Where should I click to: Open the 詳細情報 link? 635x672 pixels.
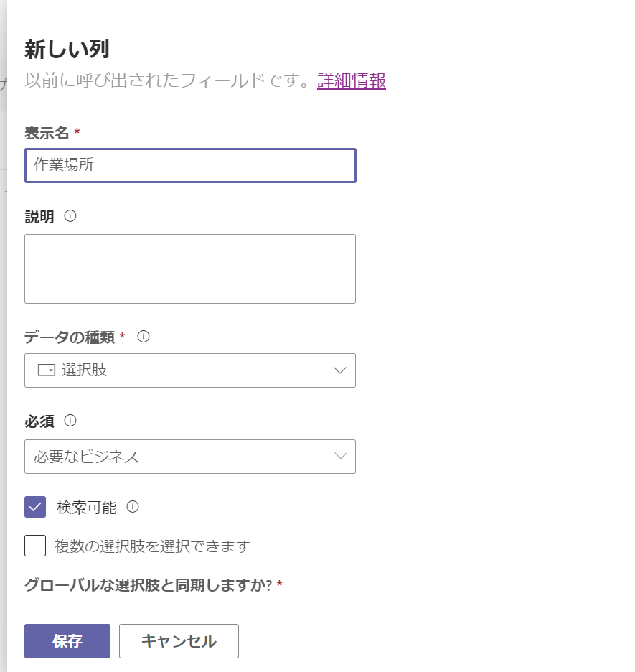tap(352, 80)
